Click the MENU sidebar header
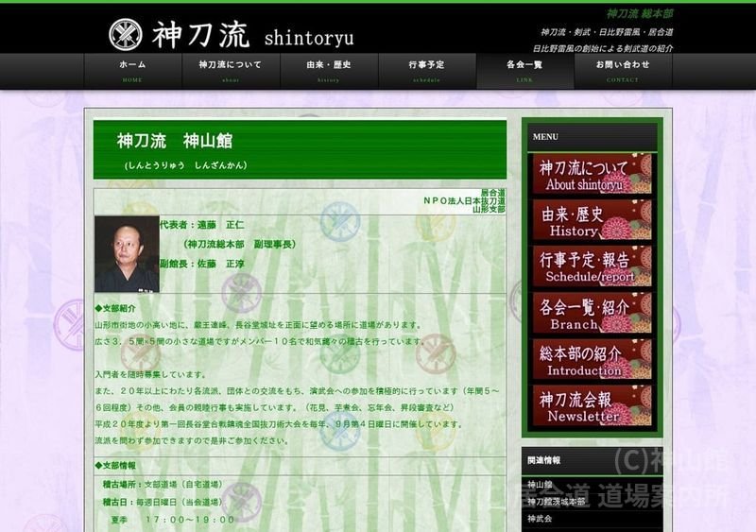The height and width of the screenshot is (532, 756). [545, 137]
